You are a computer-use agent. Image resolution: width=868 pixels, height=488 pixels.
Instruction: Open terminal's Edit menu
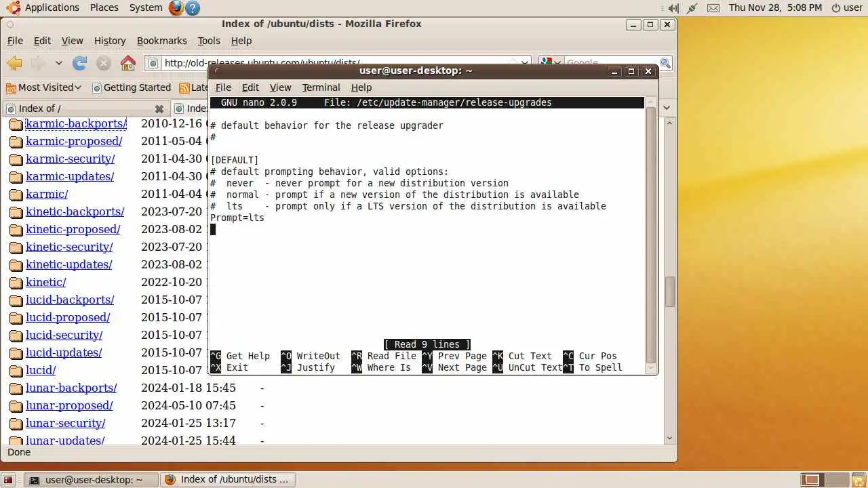click(x=250, y=87)
